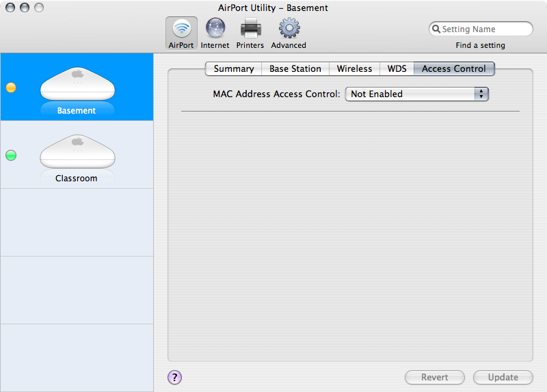This screenshot has width=547, height=392.
Task: Open the MAC Address Access Control dropdown
Action: coord(417,94)
